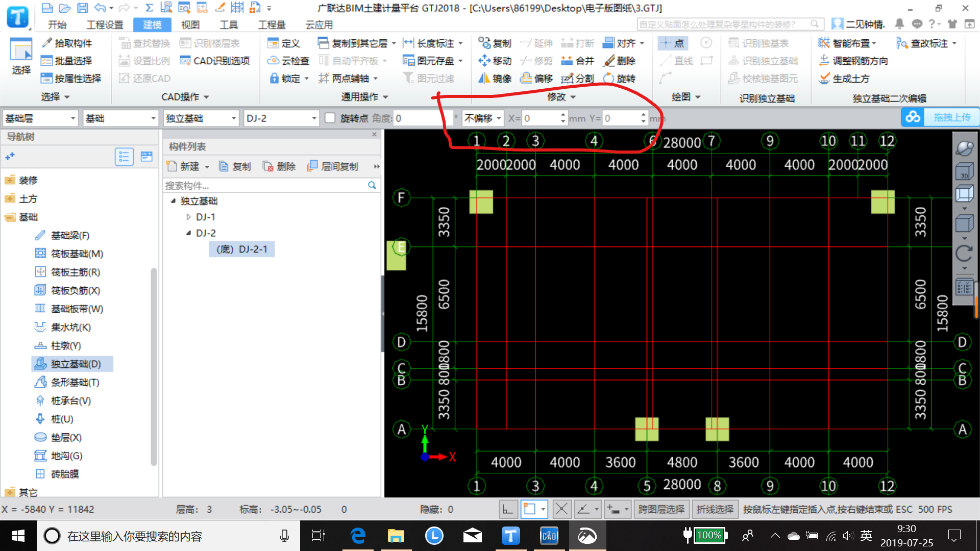Image resolution: width=980 pixels, height=551 pixels.
Task: Click 生成土方 generate earthwork
Action: [x=844, y=78]
